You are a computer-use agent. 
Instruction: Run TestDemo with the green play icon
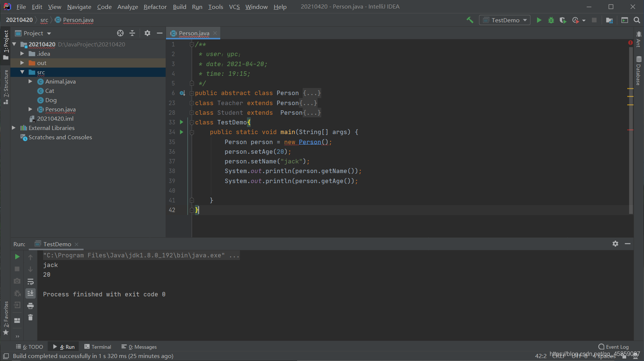(x=539, y=20)
